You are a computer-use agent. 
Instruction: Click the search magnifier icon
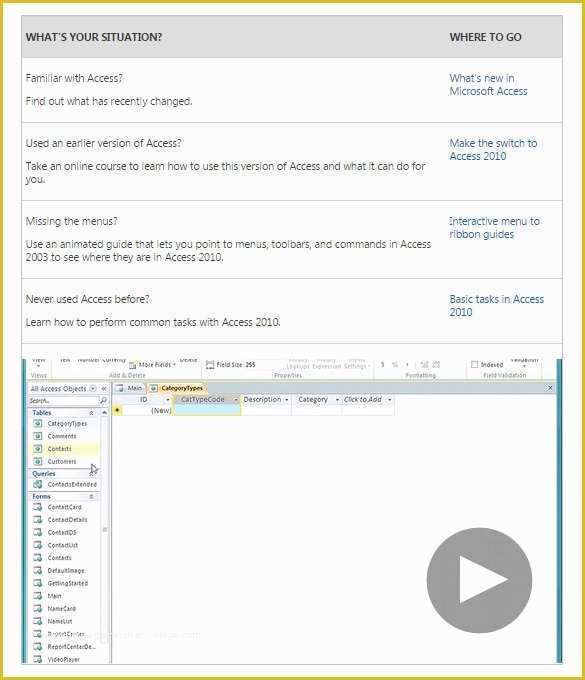(104, 401)
